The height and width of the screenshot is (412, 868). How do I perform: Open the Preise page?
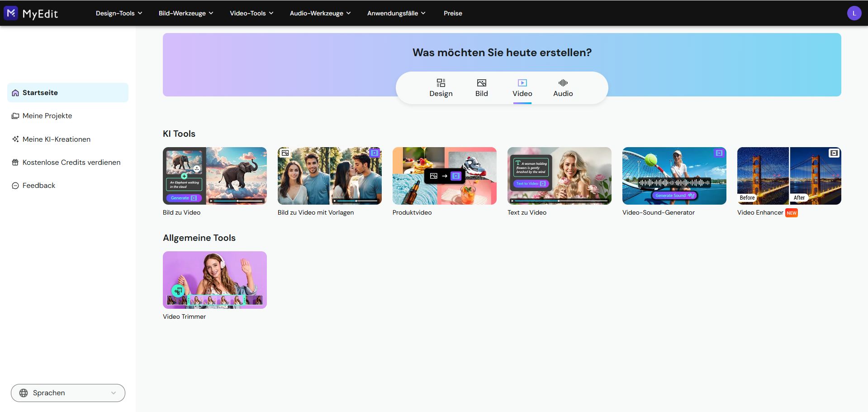tap(453, 13)
